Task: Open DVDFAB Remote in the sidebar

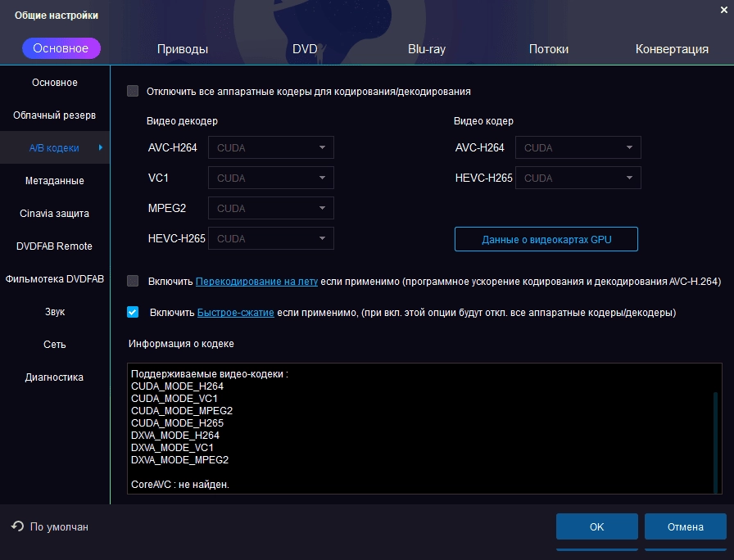Action: tap(55, 246)
